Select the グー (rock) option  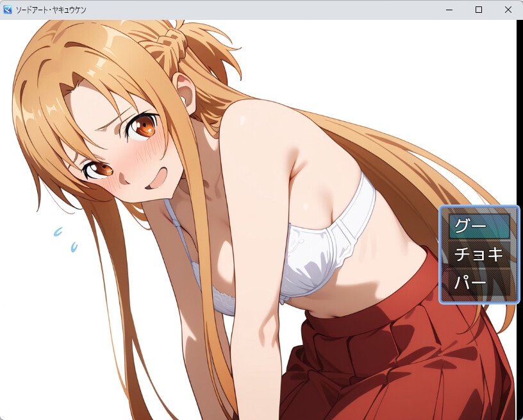click(479, 226)
